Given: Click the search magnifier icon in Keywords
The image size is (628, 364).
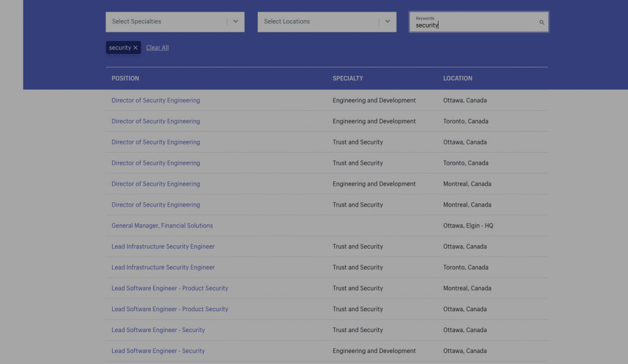Looking at the screenshot, I should (x=542, y=23).
